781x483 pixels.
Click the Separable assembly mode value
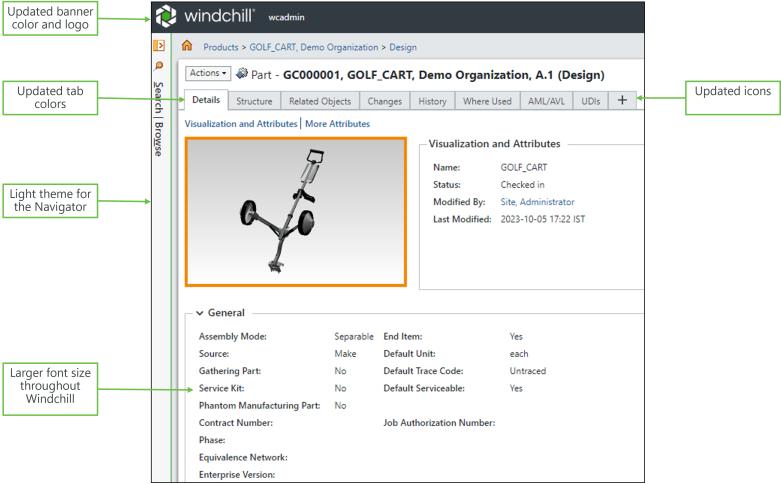point(354,337)
